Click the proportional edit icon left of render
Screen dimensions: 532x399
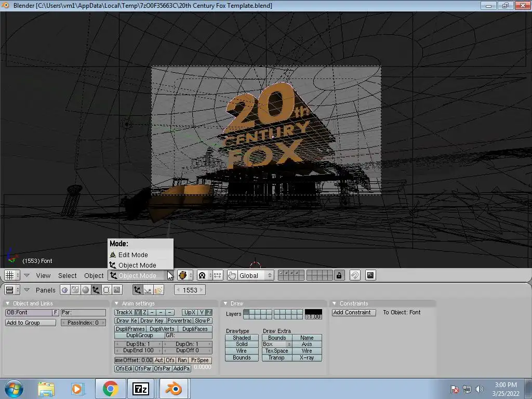point(354,275)
